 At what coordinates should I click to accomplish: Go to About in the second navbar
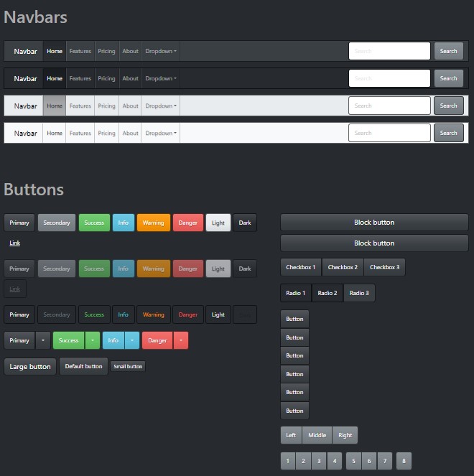(130, 78)
